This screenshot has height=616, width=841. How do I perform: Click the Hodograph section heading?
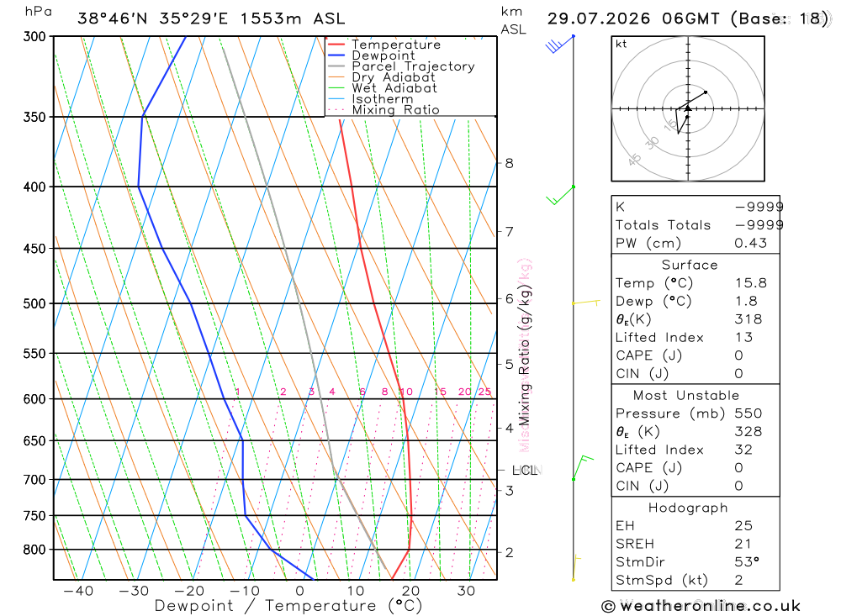point(688,508)
